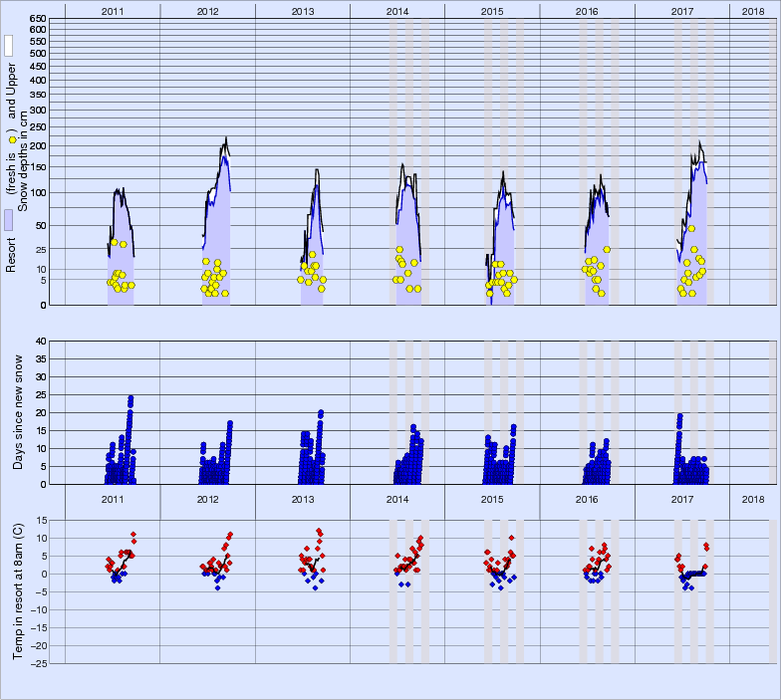Click the 'Days since new snow' axis title
The image size is (781, 700).
19,412
